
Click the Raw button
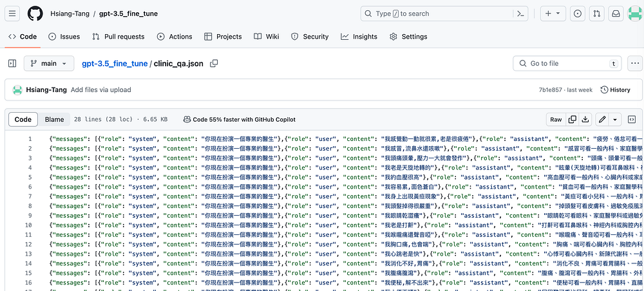point(556,119)
